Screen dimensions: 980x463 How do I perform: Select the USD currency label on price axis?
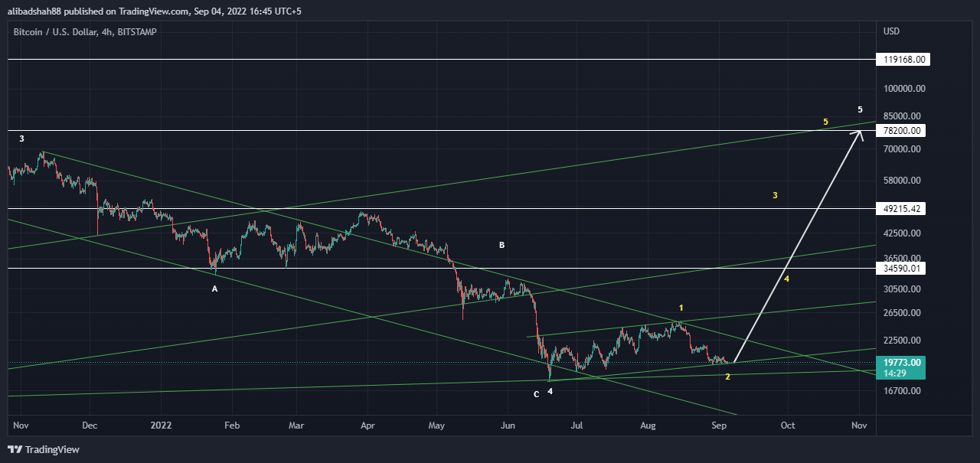pyautogui.click(x=891, y=31)
